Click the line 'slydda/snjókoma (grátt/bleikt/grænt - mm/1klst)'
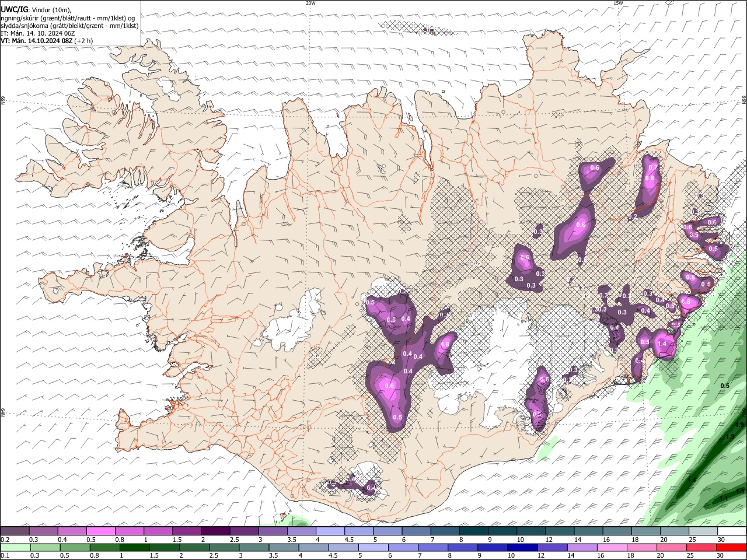747x560 pixels. coord(69,26)
